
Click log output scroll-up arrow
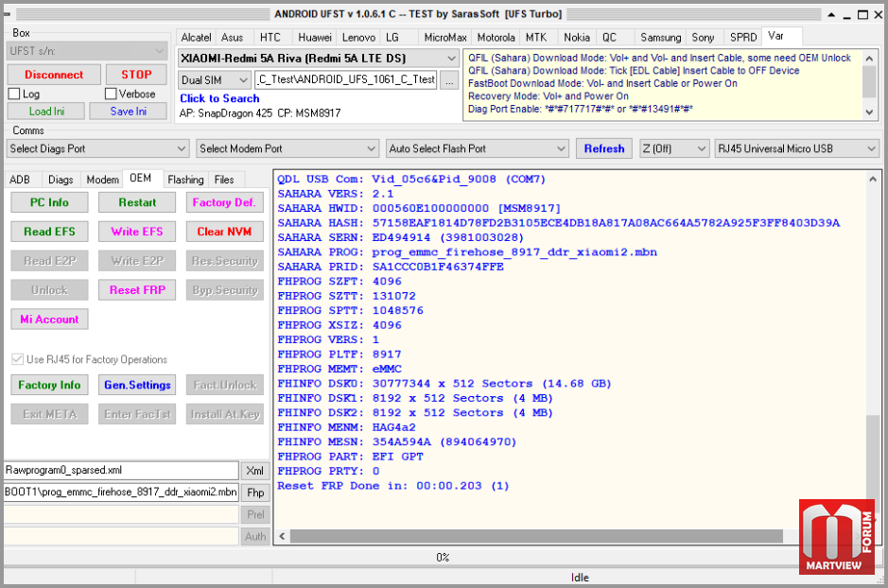(873, 180)
